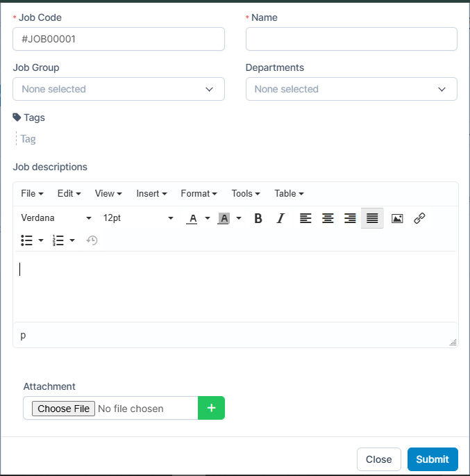Image resolution: width=470 pixels, height=476 pixels.
Task: Insert image using the picture icon
Action: point(397,218)
